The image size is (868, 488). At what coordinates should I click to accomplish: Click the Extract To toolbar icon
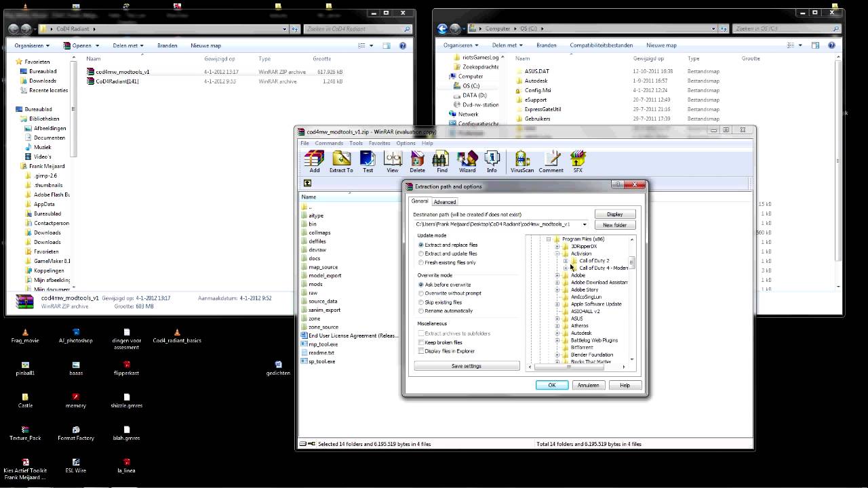pyautogui.click(x=341, y=161)
